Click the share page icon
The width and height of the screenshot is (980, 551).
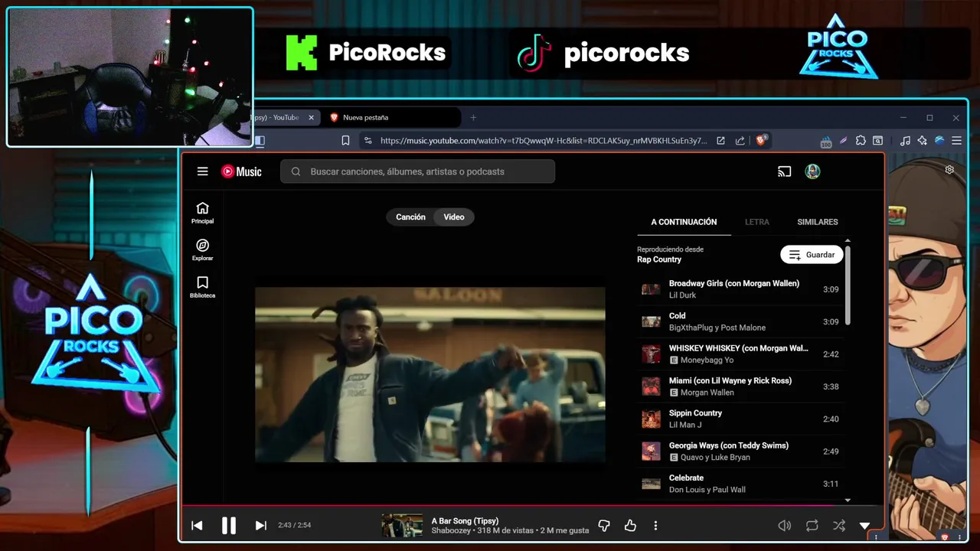[x=740, y=141]
